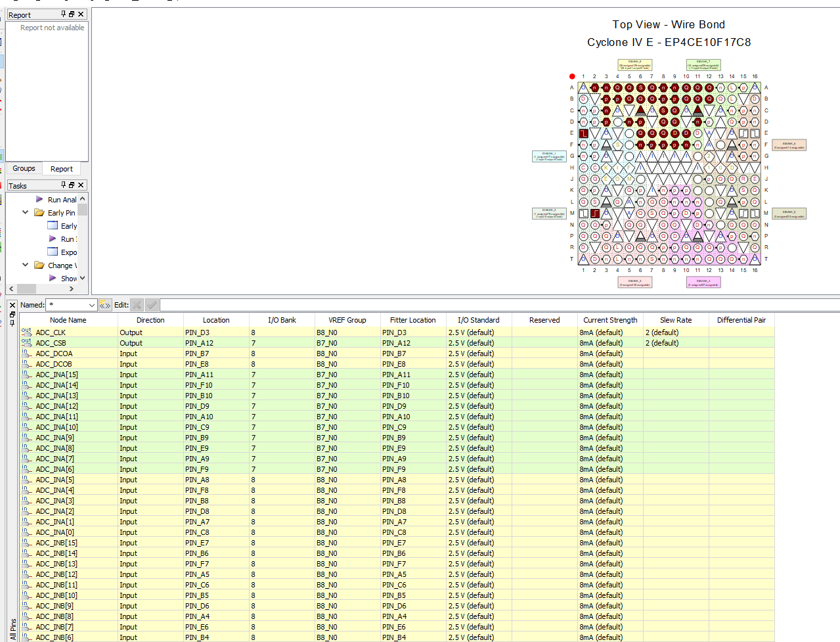Click the ADC_CLK output pin icon

pos(26,332)
